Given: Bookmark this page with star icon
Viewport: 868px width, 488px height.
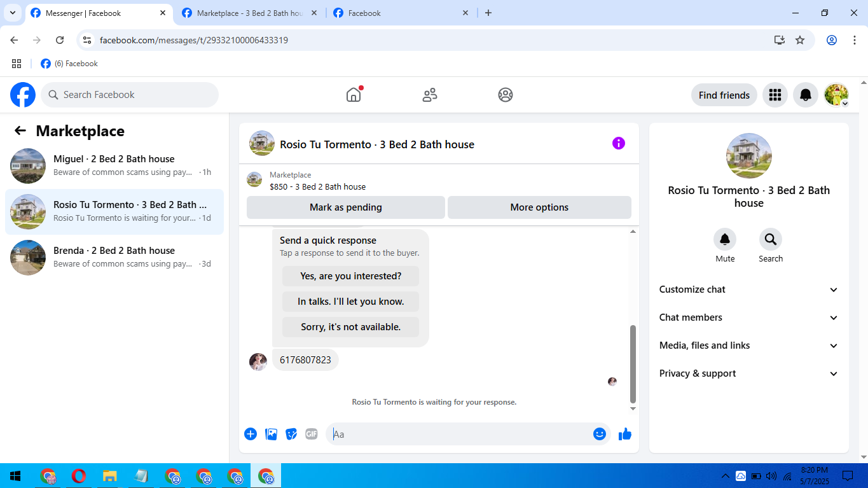Looking at the screenshot, I should click(x=800, y=40).
